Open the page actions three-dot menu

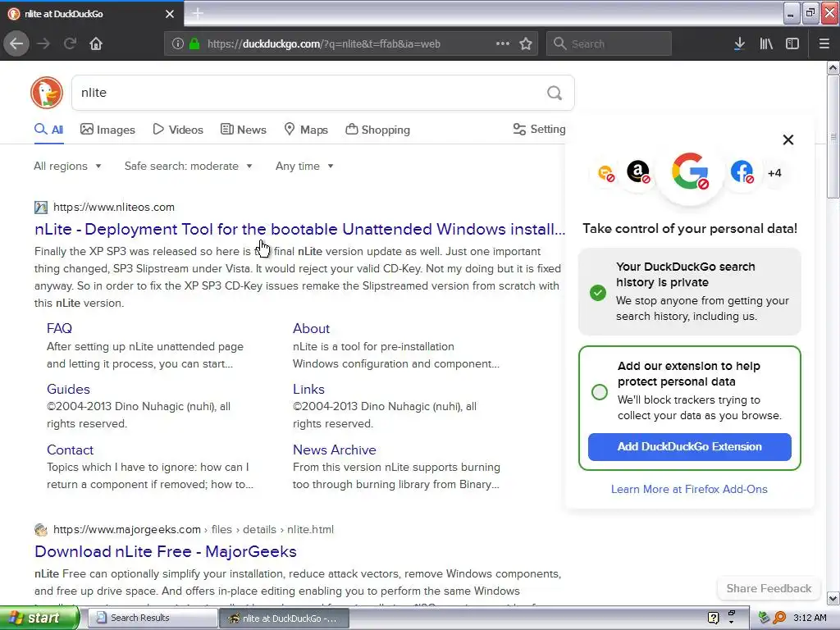coord(503,44)
